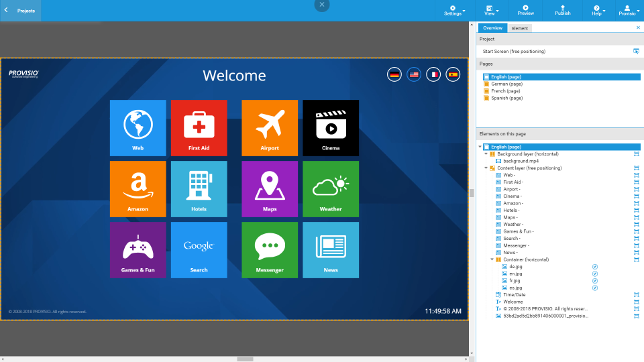The image size is (644, 362).
Task: Open the First Aid tile
Action: pos(199,127)
